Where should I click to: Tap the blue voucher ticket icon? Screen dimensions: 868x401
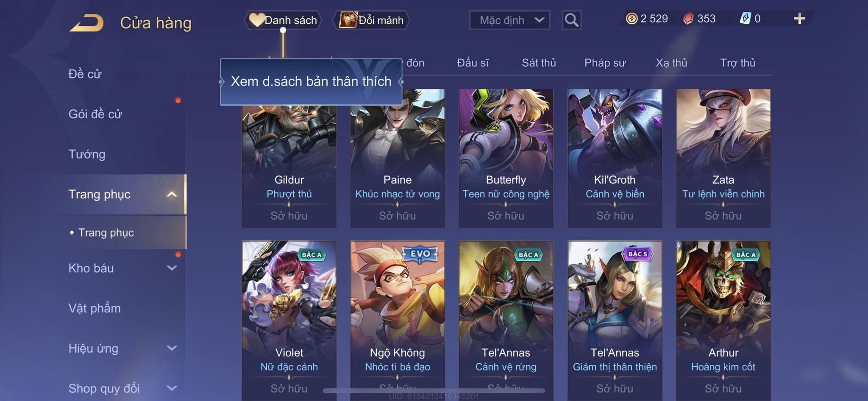pyautogui.click(x=745, y=19)
